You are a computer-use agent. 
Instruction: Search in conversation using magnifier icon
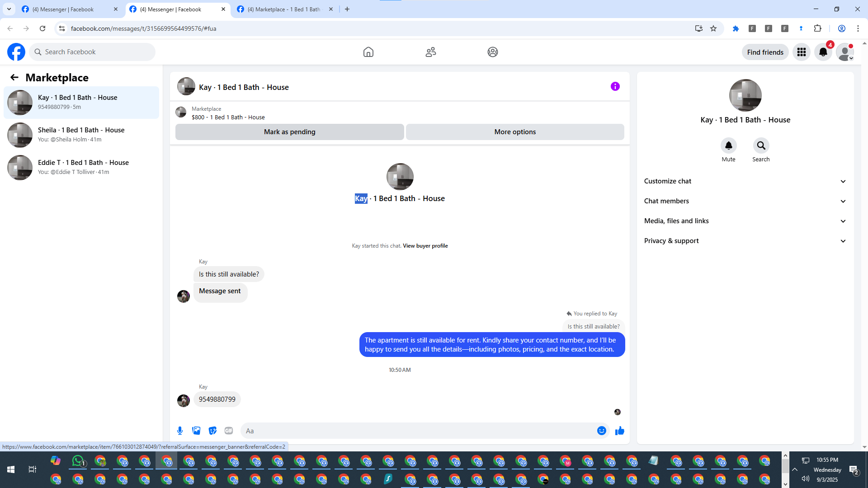761,145
